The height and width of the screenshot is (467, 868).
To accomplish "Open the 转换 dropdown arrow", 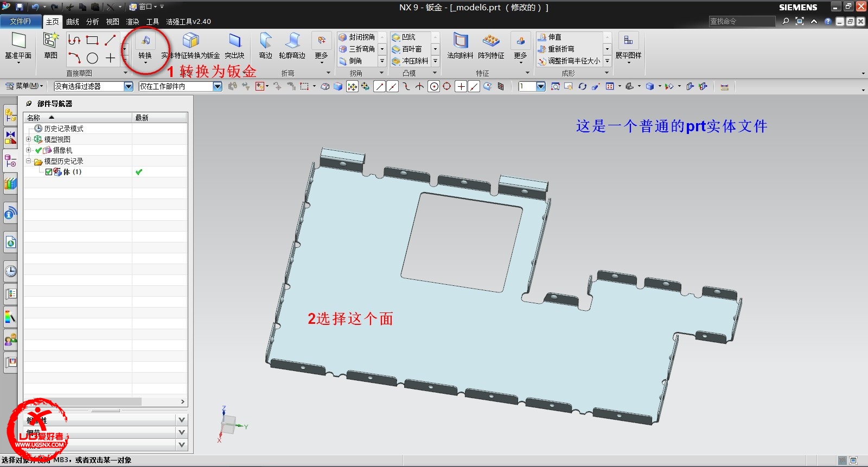I will point(145,63).
